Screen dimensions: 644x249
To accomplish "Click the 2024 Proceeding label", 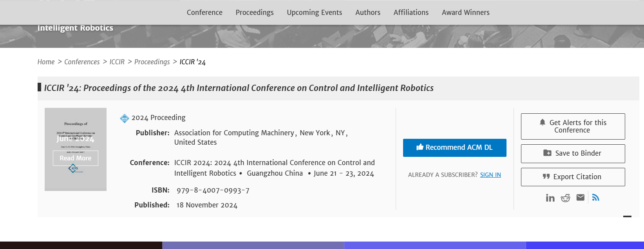I will 159,118.
